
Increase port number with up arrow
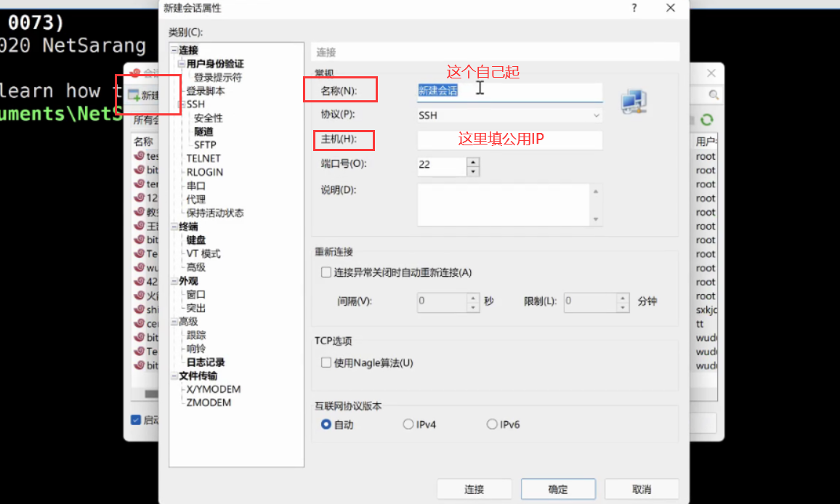pos(472,162)
